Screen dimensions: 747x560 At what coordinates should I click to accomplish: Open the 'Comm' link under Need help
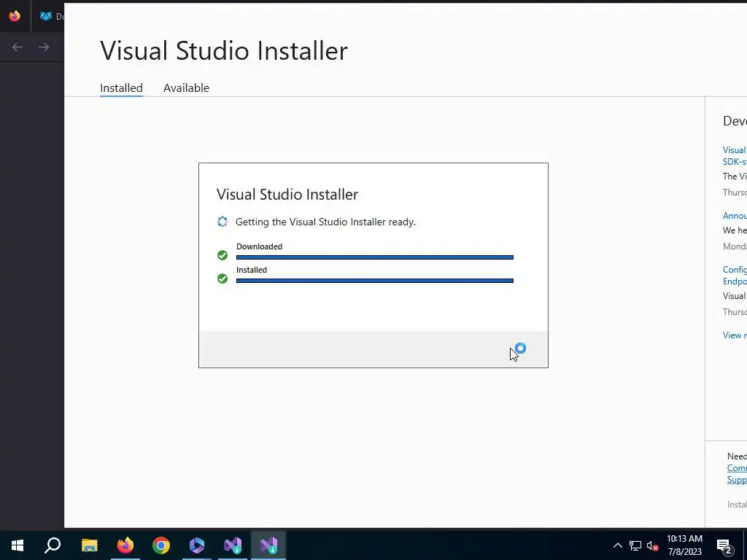coord(737,468)
